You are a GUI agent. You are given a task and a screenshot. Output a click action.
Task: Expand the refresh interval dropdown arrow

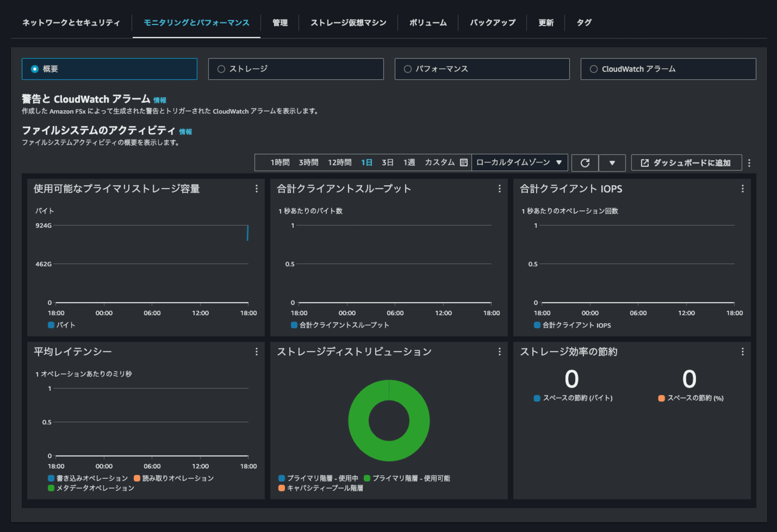coord(612,163)
